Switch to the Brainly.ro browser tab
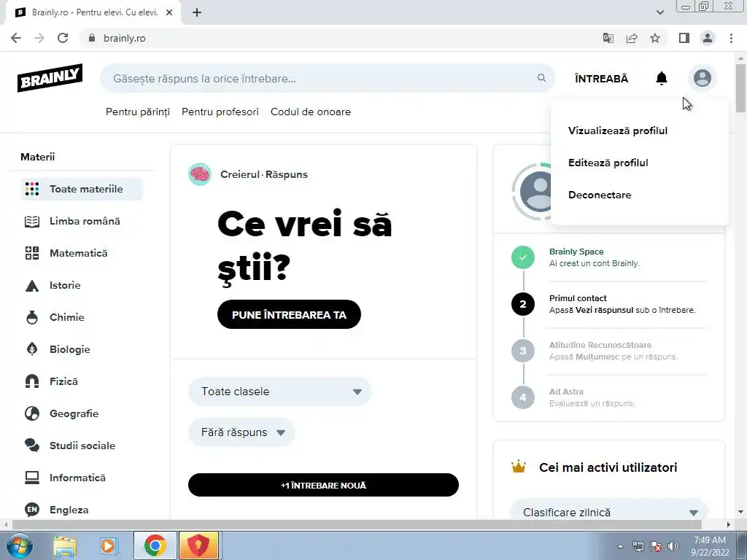 tap(93, 12)
